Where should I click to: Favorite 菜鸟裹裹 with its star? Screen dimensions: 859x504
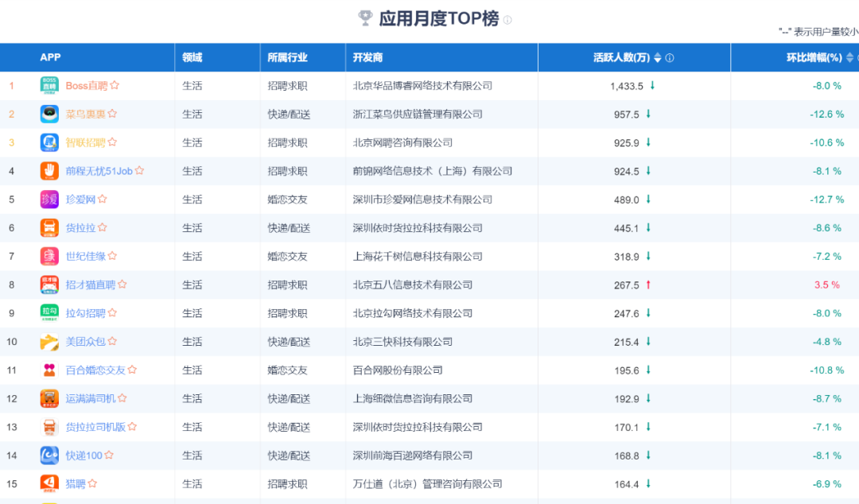pyautogui.click(x=112, y=114)
